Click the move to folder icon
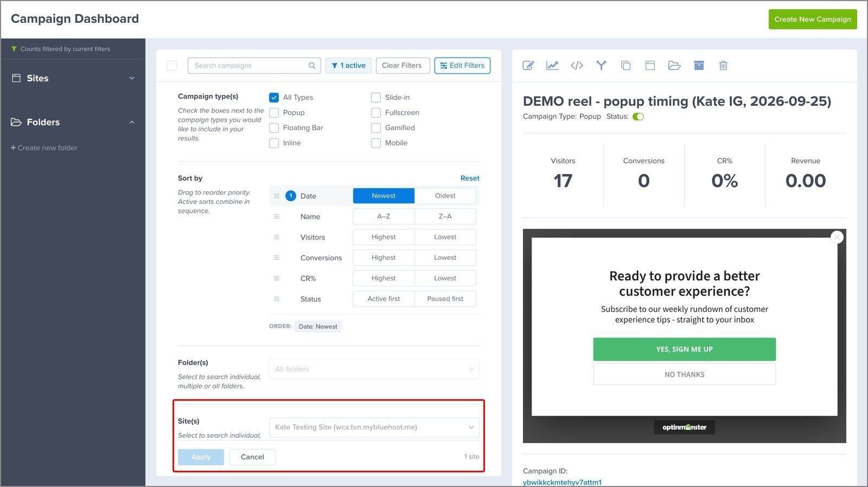 pos(674,66)
